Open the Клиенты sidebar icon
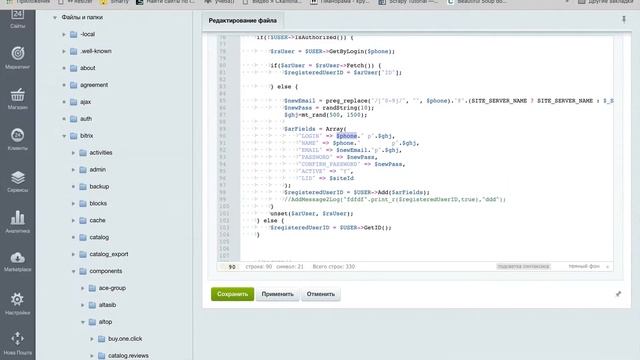Screen dimensions: 640x360 click(18, 135)
